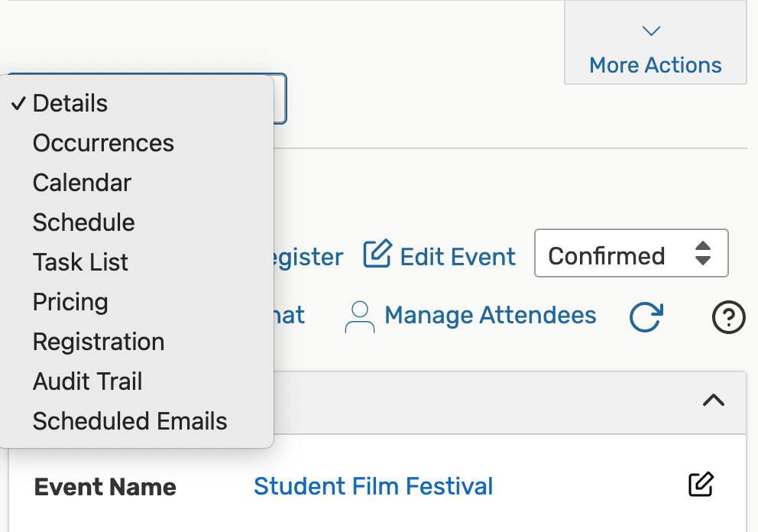
Task: Select Calendar from the dropdown list
Action: click(x=82, y=183)
